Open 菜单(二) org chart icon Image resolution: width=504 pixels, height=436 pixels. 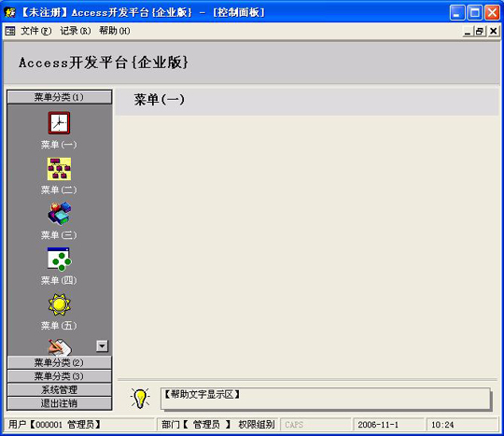[59, 169]
